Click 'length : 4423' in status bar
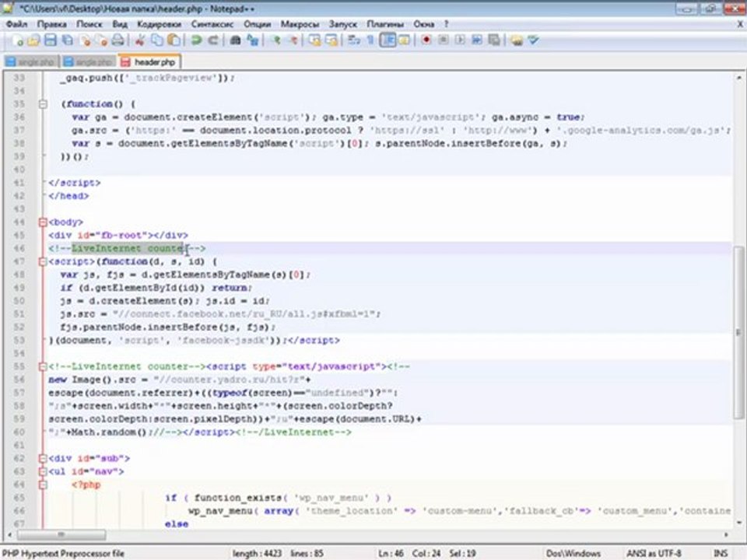The image size is (747, 560). click(x=257, y=553)
